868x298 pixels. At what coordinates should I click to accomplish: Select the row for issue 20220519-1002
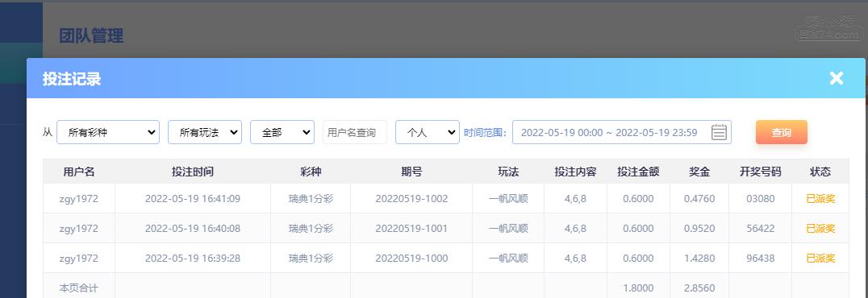pyautogui.click(x=445, y=198)
